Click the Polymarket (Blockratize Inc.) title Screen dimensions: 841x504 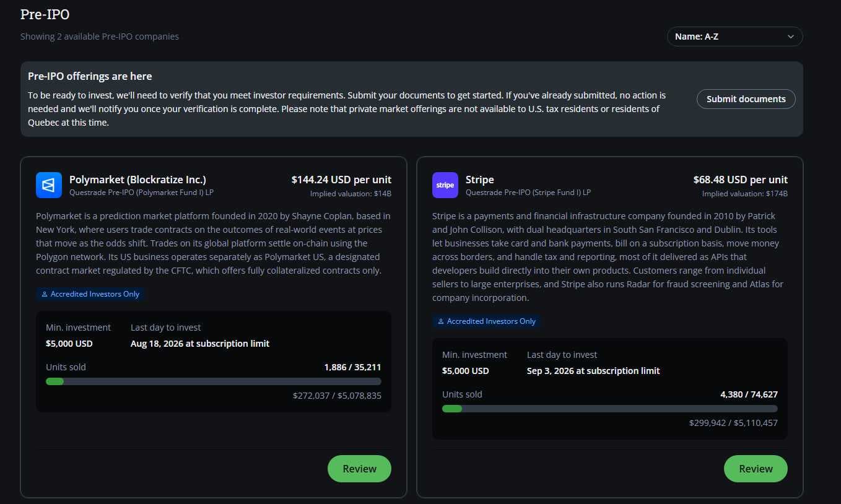point(137,180)
